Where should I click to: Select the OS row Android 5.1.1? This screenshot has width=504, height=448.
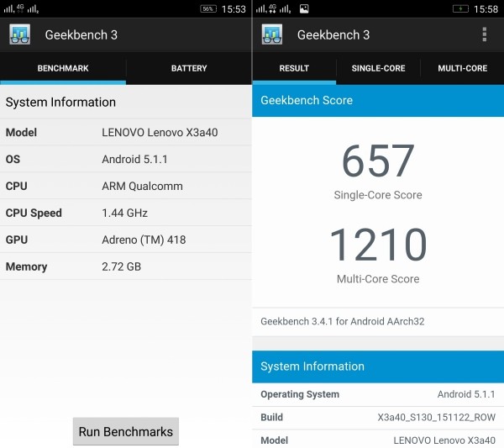coord(126,159)
